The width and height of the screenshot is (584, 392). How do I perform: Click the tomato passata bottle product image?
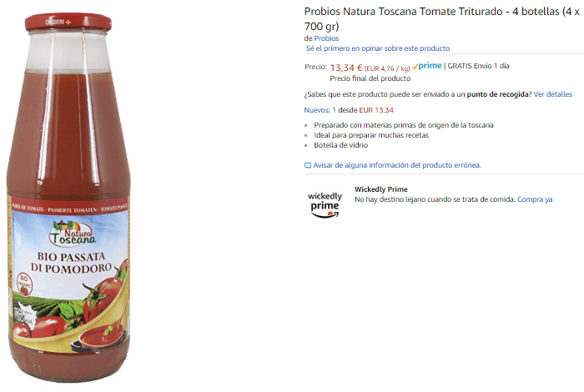click(68, 198)
